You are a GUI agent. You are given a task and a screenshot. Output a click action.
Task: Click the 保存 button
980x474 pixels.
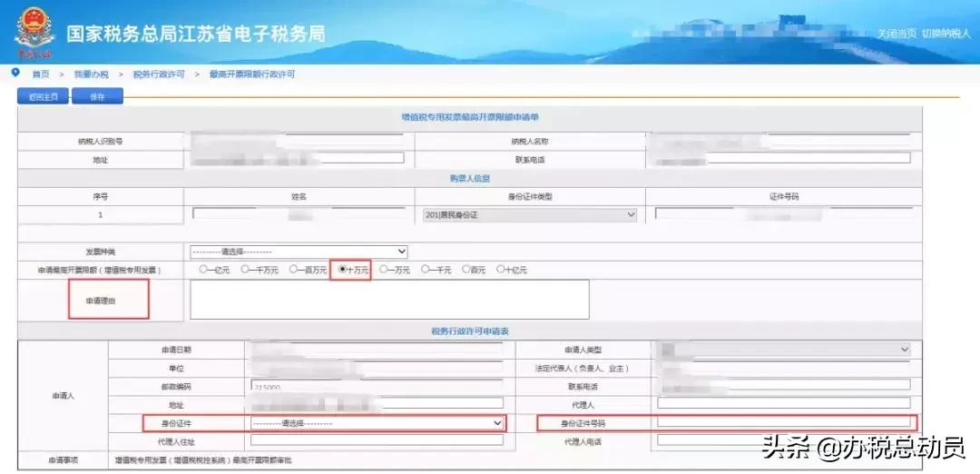tap(97, 97)
